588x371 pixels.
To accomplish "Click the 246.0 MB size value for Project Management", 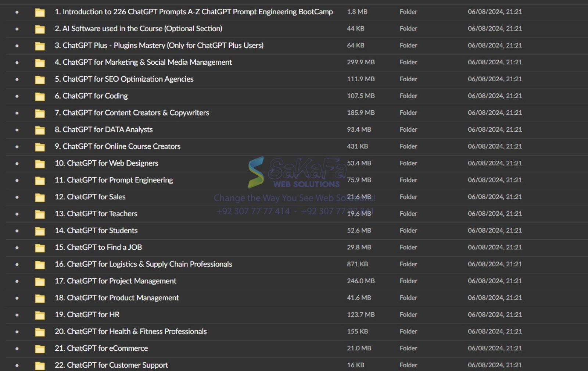I will point(361,281).
